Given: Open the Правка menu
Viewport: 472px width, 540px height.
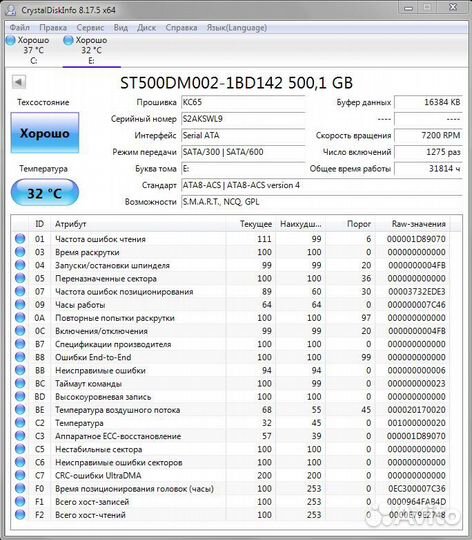Looking at the screenshot, I should (53, 28).
